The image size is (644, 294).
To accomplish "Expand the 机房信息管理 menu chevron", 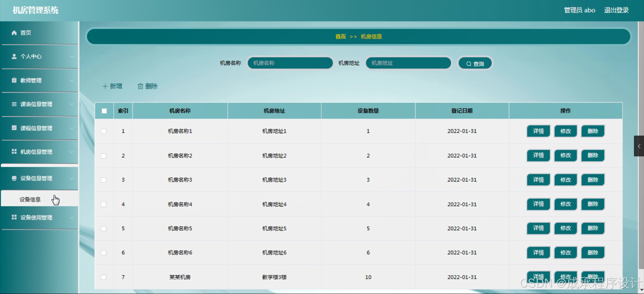I will tap(71, 152).
